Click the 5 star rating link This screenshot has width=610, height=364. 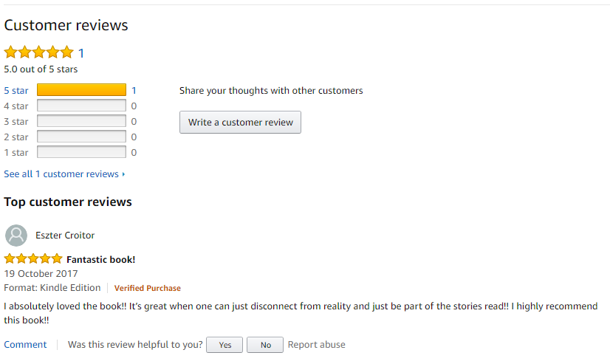pos(16,91)
